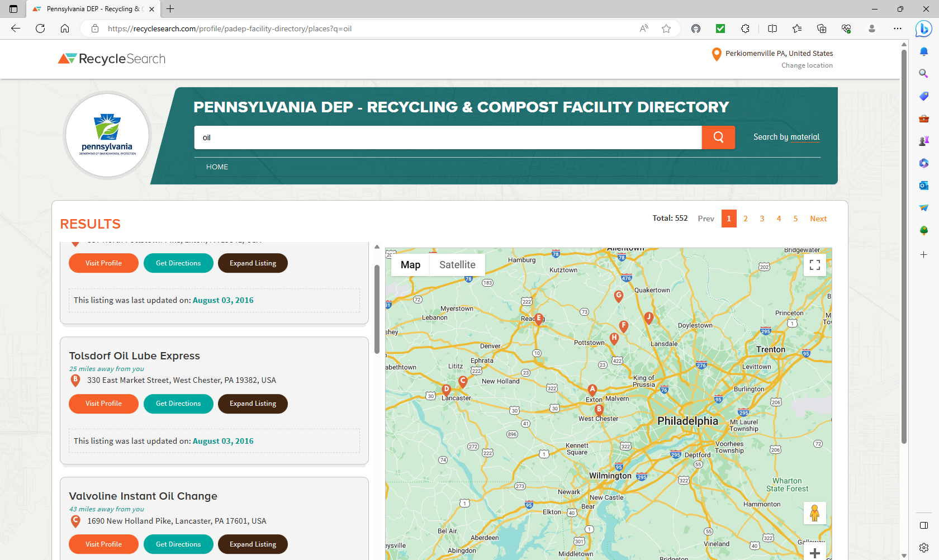The height and width of the screenshot is (560, 939).
Task: Expand Listing for Valvoline Instant Oil Change
Action: point(253,544)
